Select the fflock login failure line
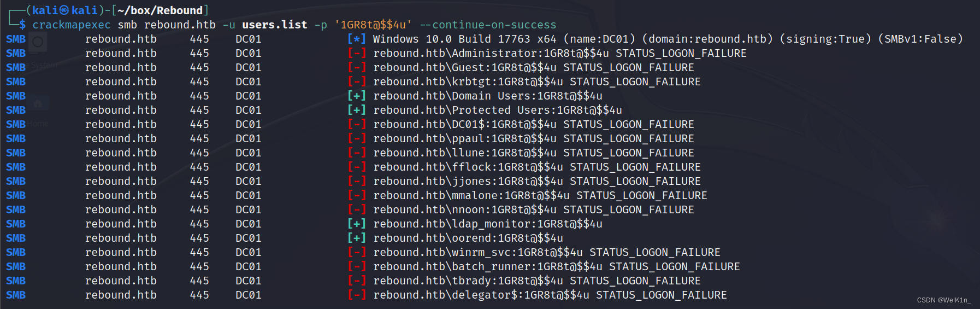The height and width of the screenshot is (309, 980). 353,167
